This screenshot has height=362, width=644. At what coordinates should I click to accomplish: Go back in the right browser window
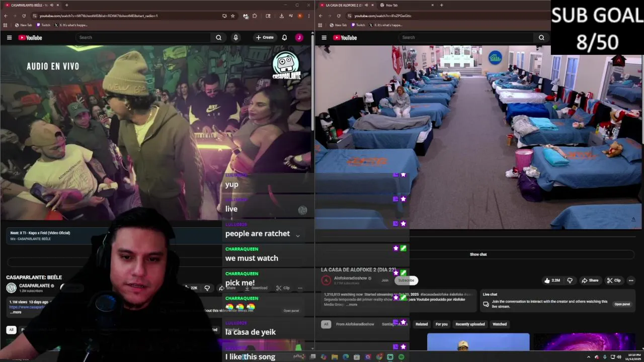pos(320,16)
